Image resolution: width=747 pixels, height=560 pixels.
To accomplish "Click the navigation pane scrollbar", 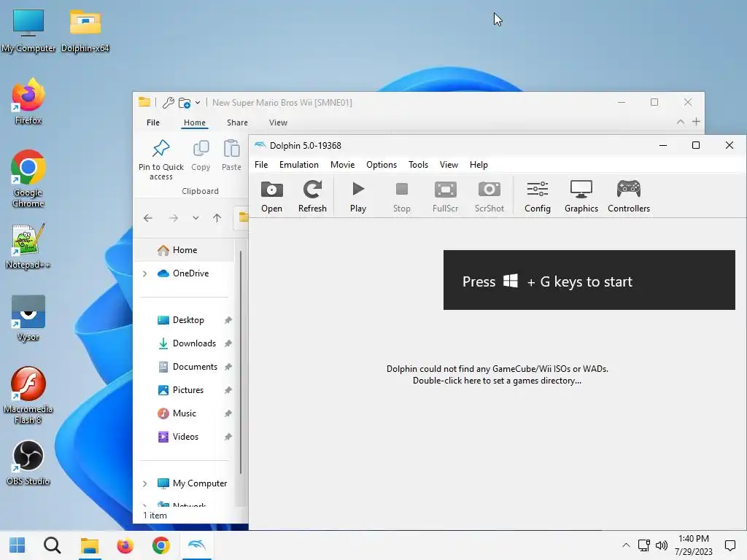I will (x=241, y=362).
